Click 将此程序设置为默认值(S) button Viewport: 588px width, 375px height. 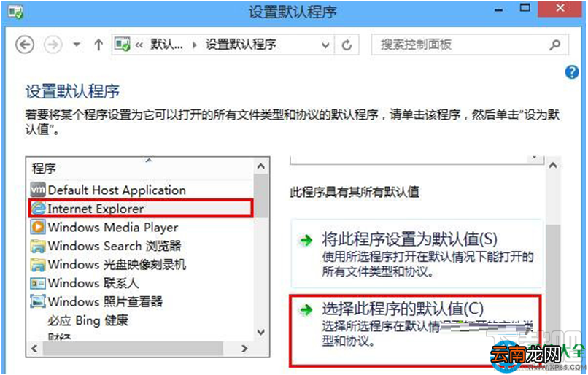click(x=417, y=253)
